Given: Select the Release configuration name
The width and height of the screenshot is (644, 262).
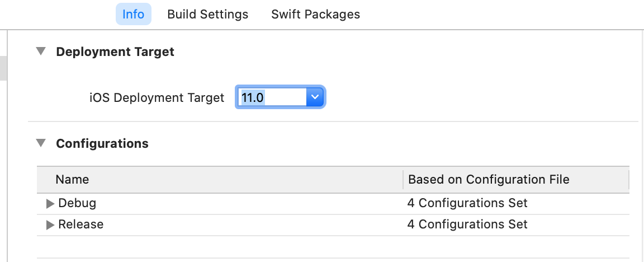Looking at the screenshot, I should click(80, 224).
